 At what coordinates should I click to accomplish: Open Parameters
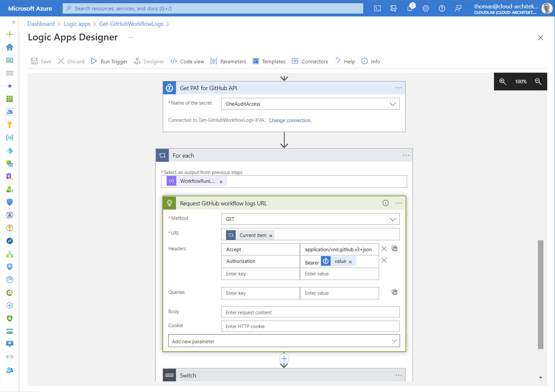pyautogui.click(x=228, y=61)
